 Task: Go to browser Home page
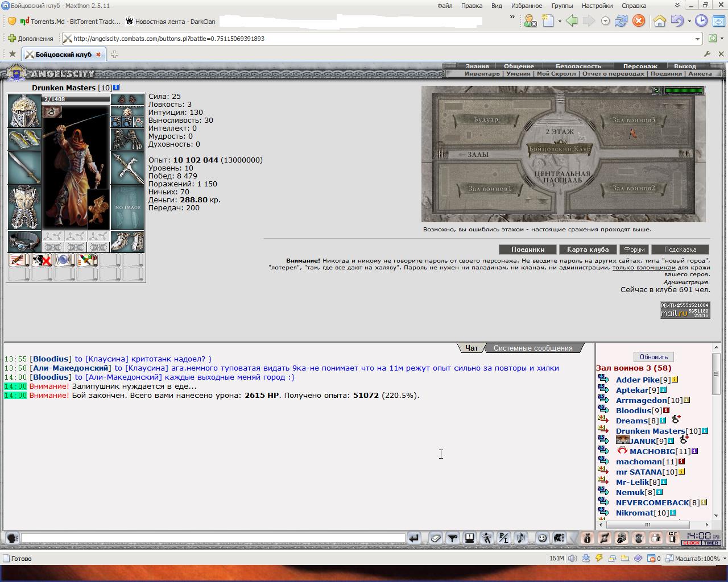point(659,21)
